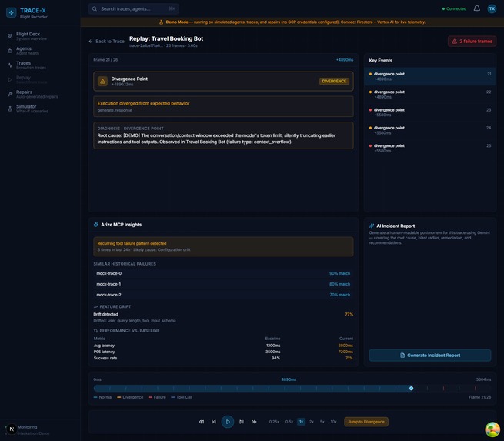The image size is (504, 441).
Task: Select key event at frame 21
Action: click(430, 76)
